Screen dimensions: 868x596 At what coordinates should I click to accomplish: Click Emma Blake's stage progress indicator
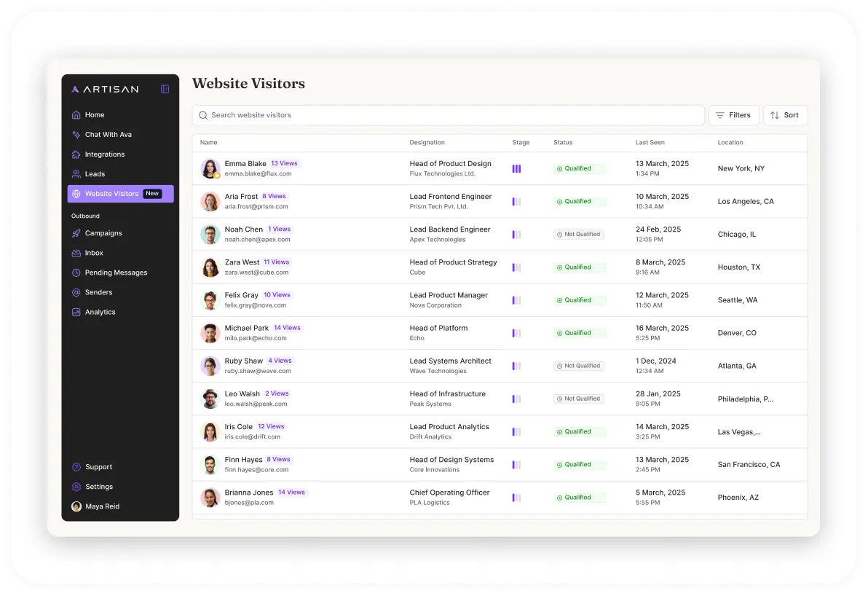coord(516,168)
